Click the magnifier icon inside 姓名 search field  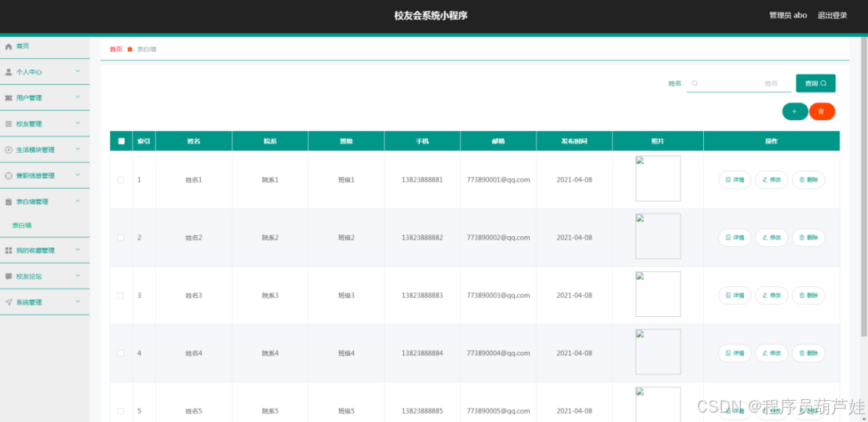[x=695, y=83]
